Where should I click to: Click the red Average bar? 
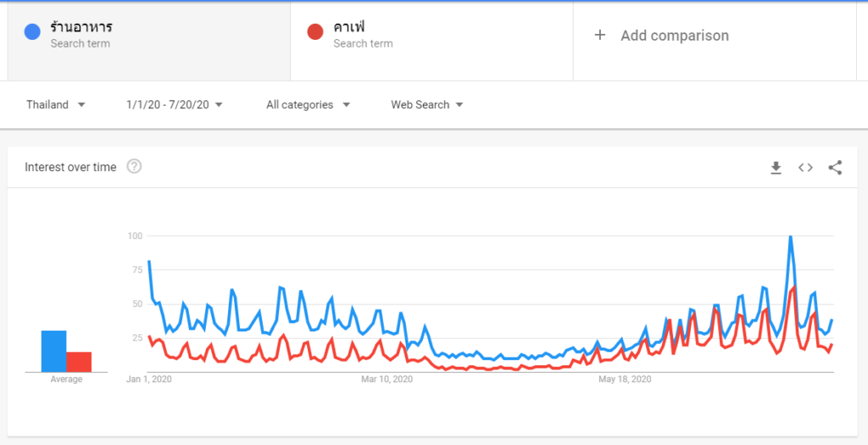(x=79, y=361)
